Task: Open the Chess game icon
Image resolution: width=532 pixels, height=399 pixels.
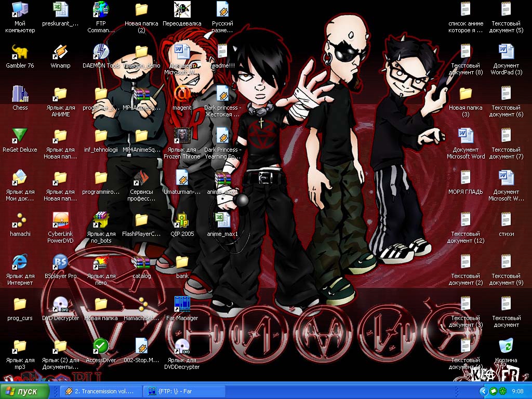Action: click(x=20, y=95)
